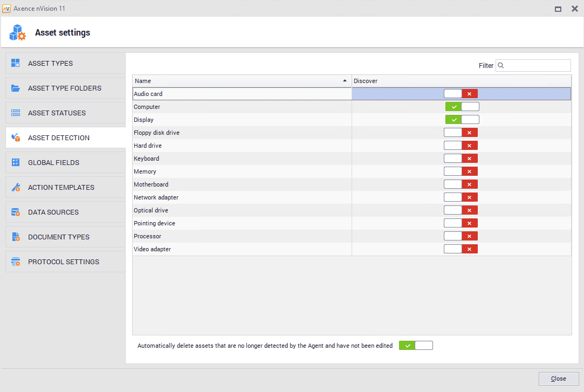Click the Discover column header

(x=461, y=81)
